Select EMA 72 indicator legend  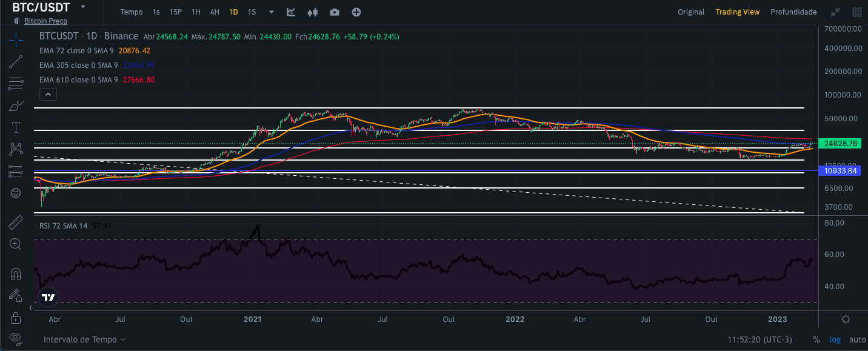pyautogui.click(x=78, y=51)
